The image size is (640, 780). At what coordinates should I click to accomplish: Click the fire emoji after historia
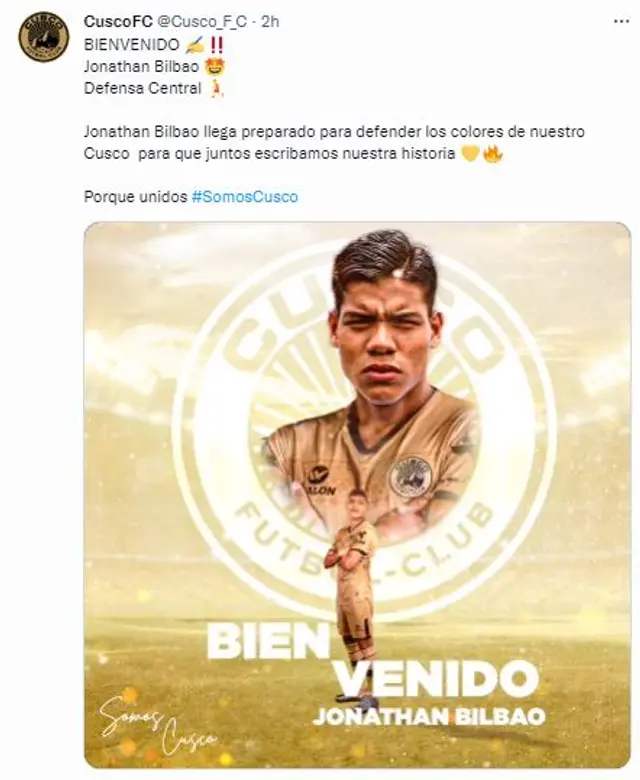(x=492, y=154)
